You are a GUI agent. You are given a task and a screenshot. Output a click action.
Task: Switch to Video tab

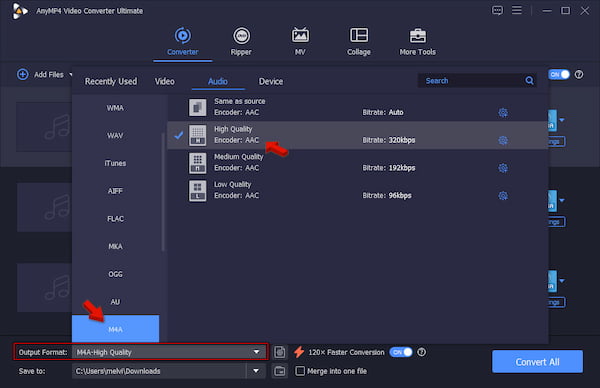165,82
